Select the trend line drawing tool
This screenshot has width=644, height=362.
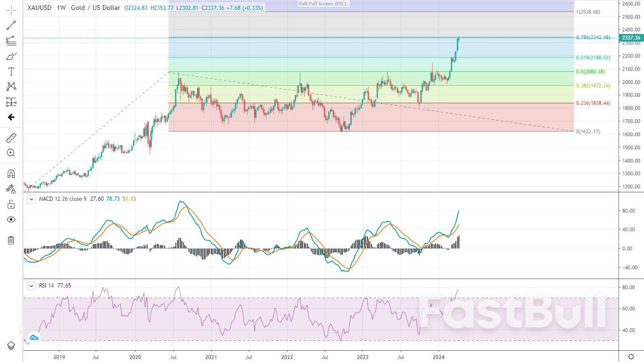click(11, 25)
